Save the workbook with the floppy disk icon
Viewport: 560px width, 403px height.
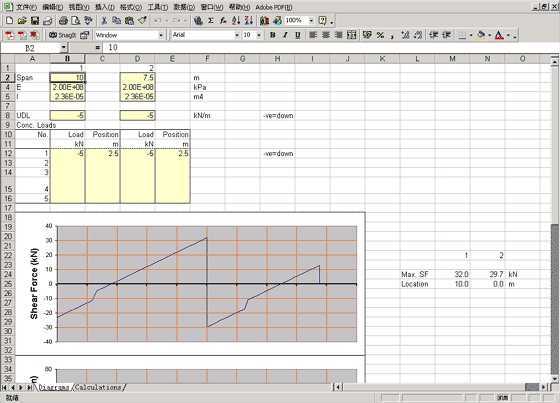[x=35, y=21]
